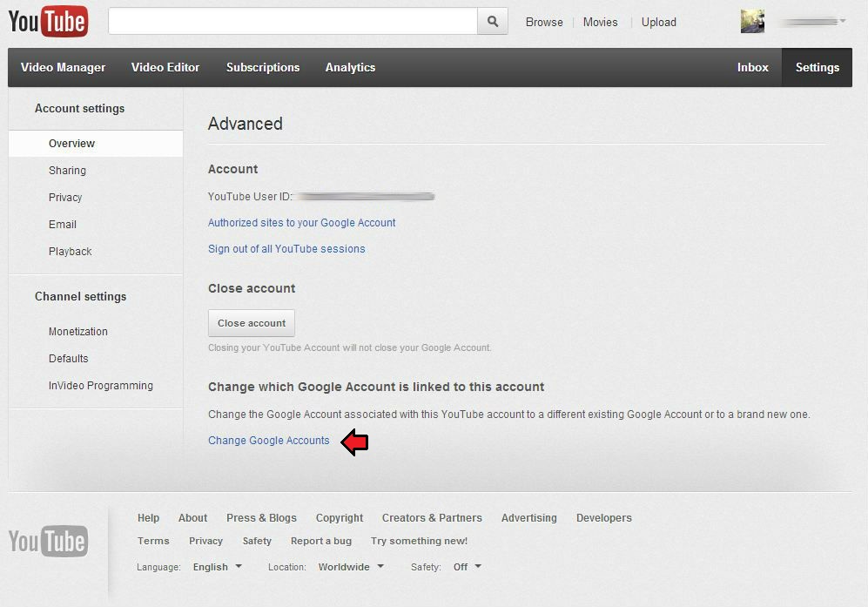868x607 pixels.
Task: Click the Close account button
Action: 252,323
